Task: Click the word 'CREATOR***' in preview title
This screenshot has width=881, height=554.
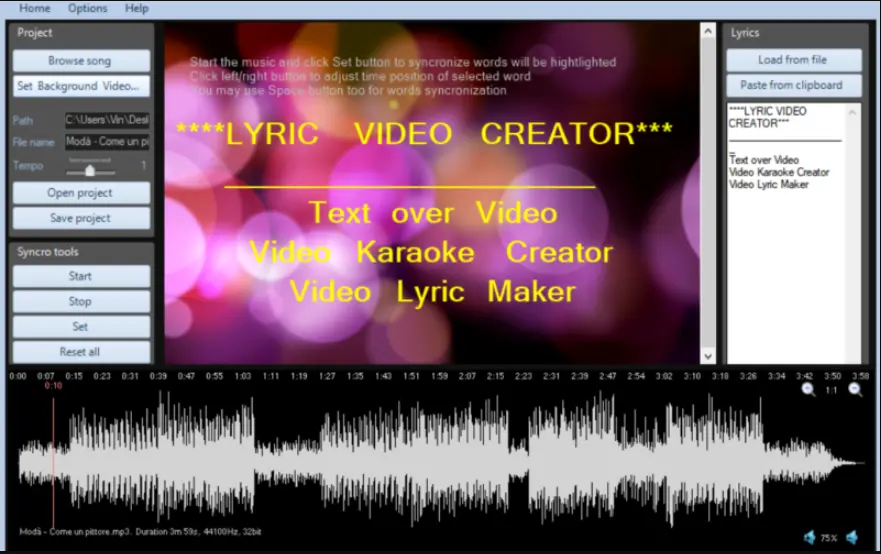Action: (576, 134)
